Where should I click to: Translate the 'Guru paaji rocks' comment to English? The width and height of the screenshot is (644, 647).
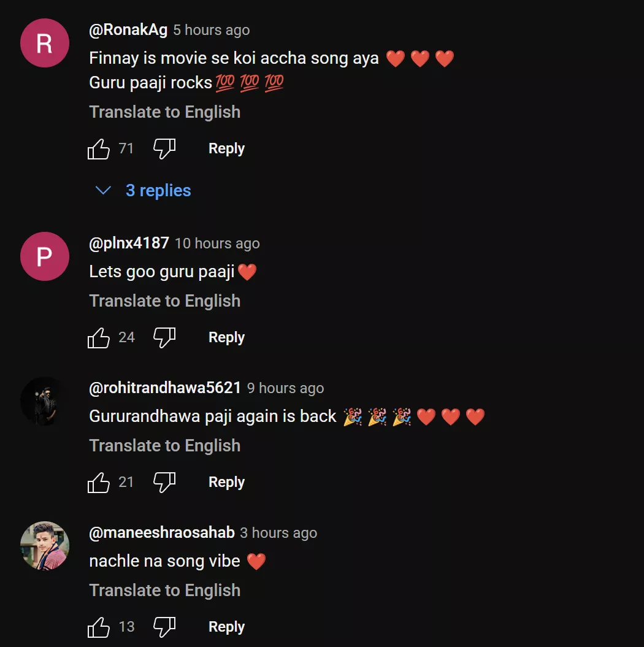(x=164, y=112)
